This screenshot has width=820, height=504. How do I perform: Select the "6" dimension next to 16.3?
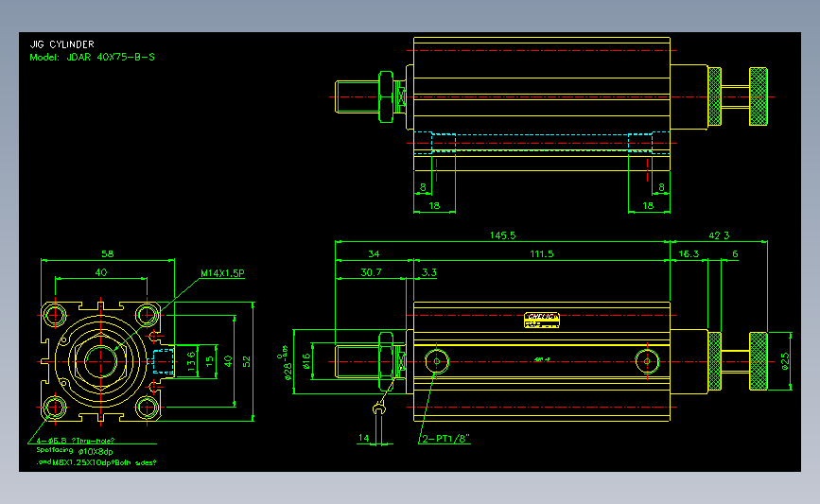(735, 253)
